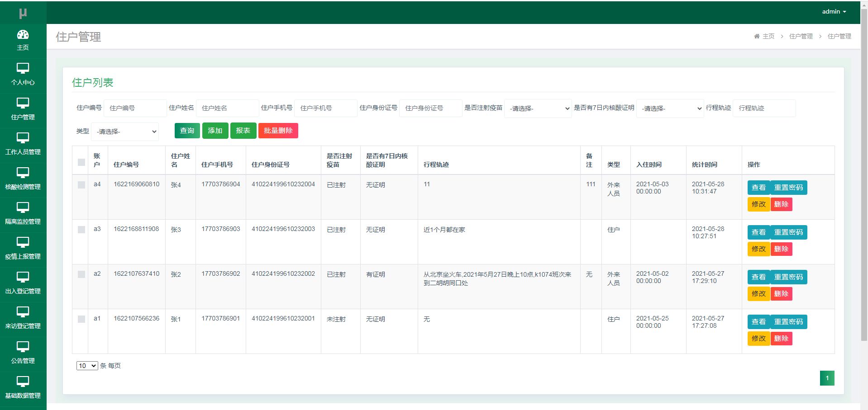Toggle the select-all checkbox in table header
This screenshot has width=868, height=410.
coord(81,162)
